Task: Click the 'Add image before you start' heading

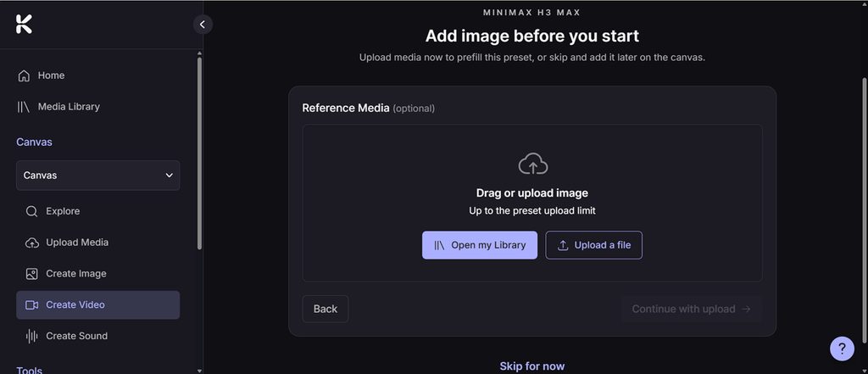Action: pyautogui.click(x=532, y=36)
